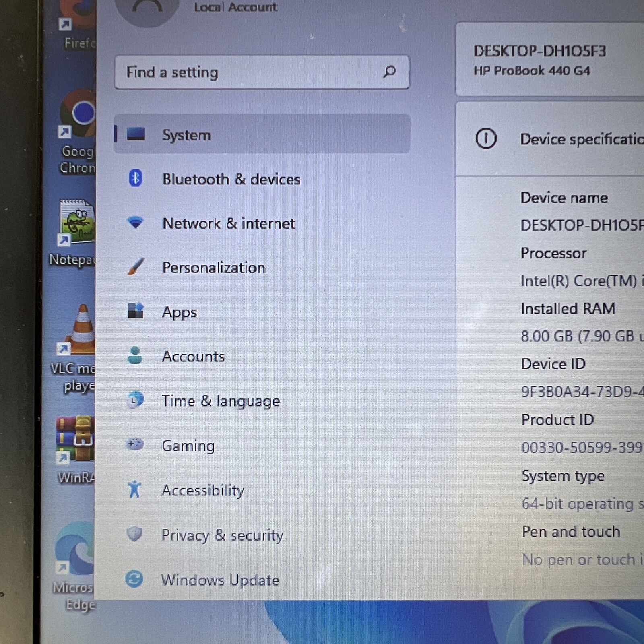Go to Time & language settings
The width and height of the screenshot is (644, 644).
pyautogui.click(x=262, y=400)
